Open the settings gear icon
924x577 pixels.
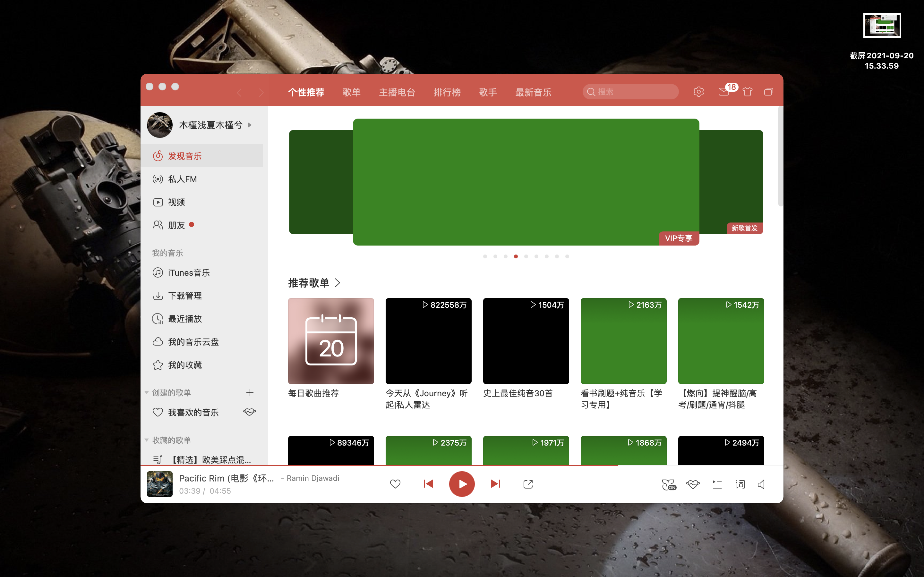[x=698, y=92]
